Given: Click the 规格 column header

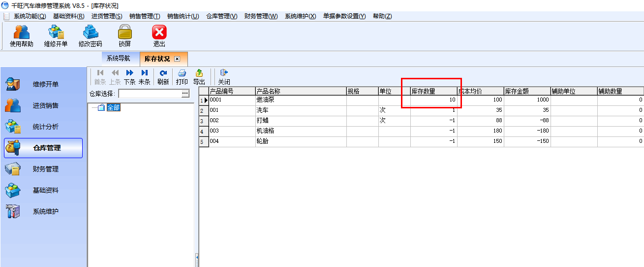Looking at the screenshot, I should click(x=363, y=91).
